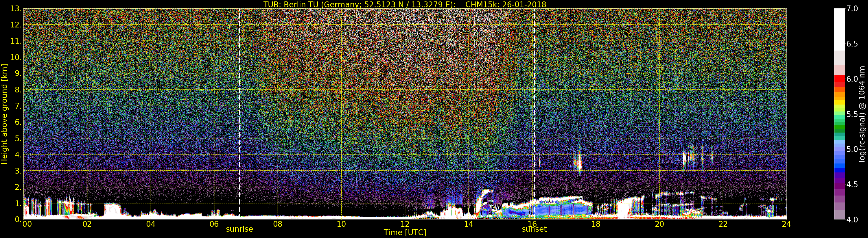Click the x-axis tick label '08'
868x238 pixels.
[278, 224]
